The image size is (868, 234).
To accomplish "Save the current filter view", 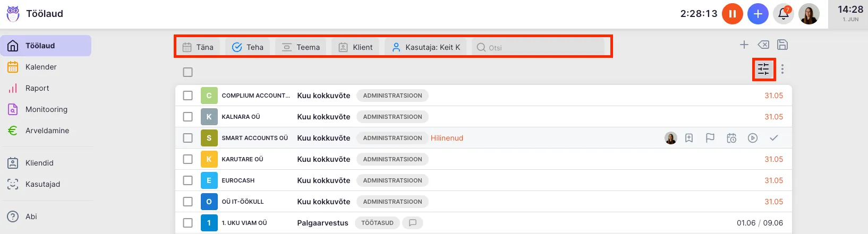I will (x=782, y=45).
